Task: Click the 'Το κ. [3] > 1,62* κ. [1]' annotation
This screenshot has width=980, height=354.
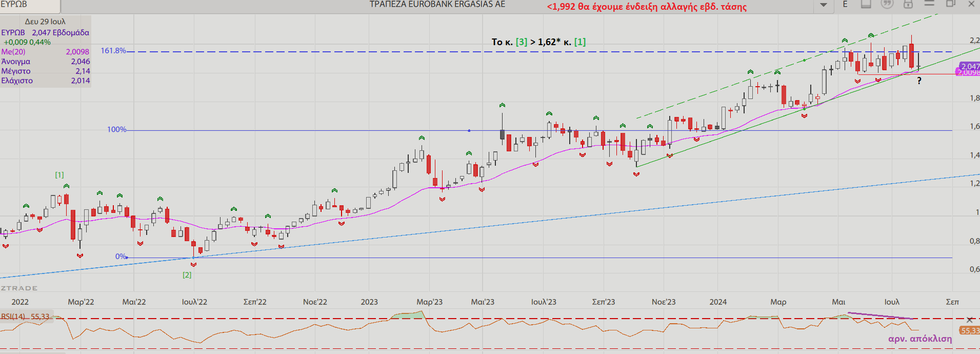Action: click(538, 42)
